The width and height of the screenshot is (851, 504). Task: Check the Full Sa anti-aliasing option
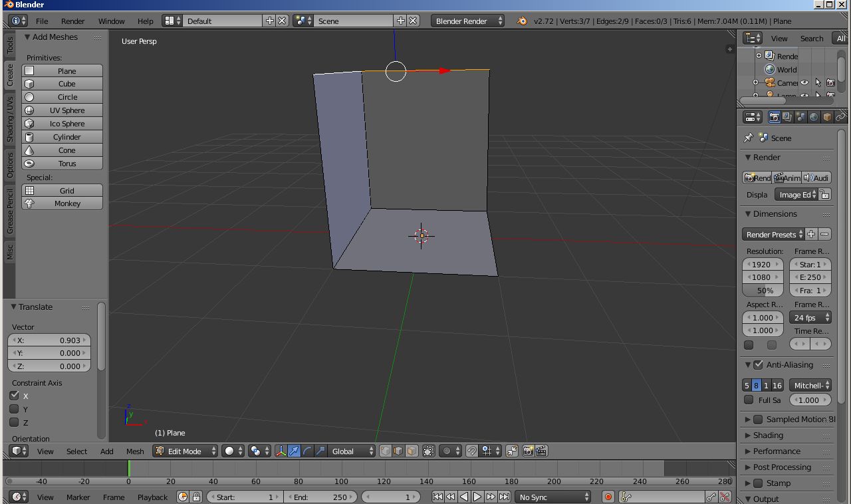(749, 400)
